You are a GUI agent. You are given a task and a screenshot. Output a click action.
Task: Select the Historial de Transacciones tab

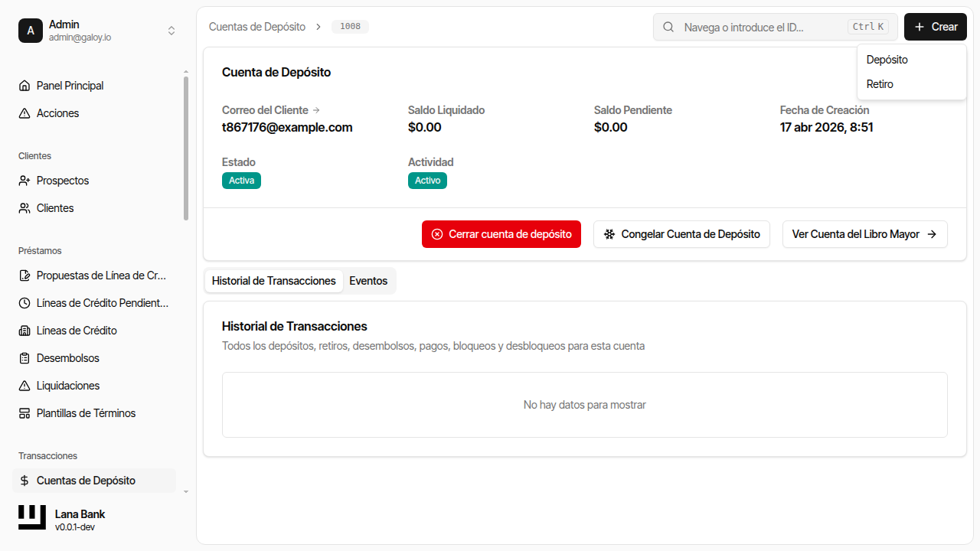click(x=274, y=281)
